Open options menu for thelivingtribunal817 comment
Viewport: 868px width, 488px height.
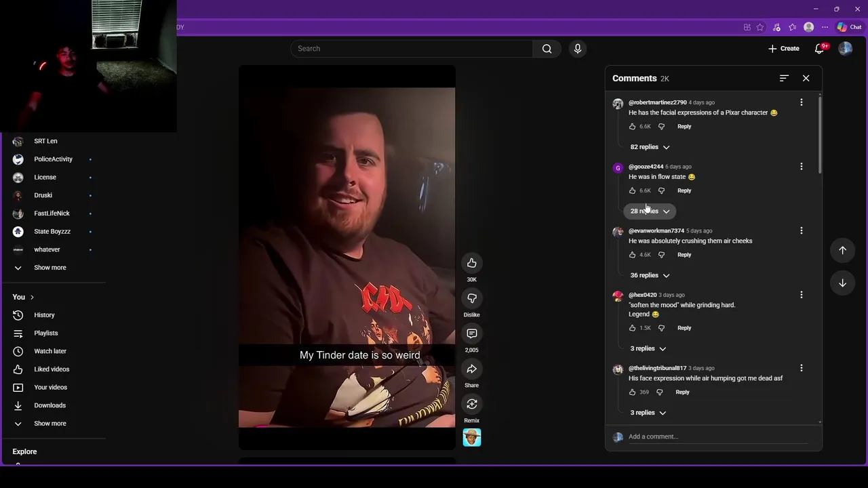[x=802, y=368]
